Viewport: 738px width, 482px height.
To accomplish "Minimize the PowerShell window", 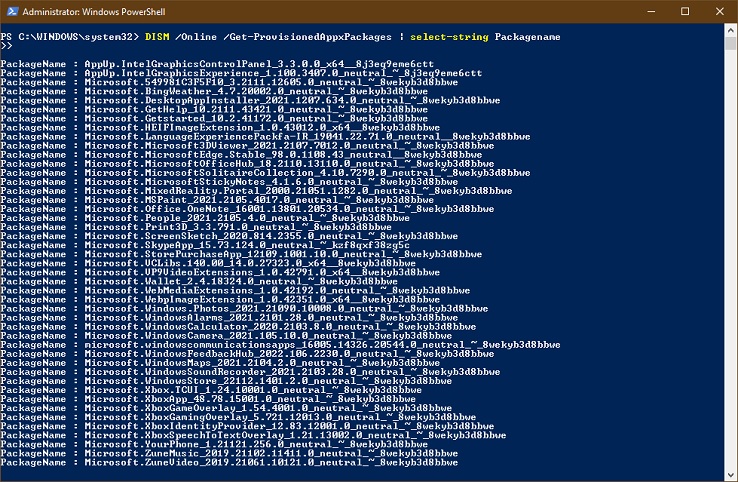I will tap(651, 11).
